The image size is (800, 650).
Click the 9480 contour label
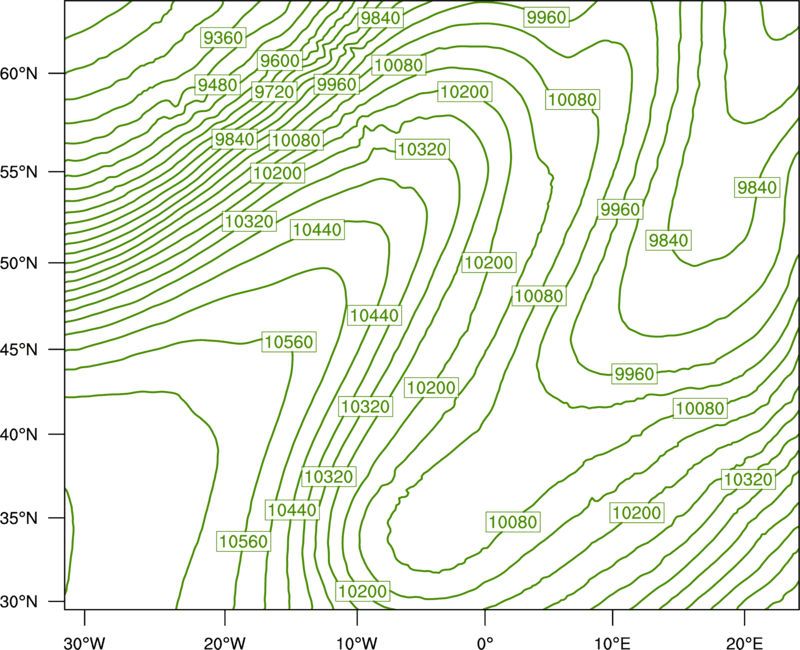[x=218, y=85]
